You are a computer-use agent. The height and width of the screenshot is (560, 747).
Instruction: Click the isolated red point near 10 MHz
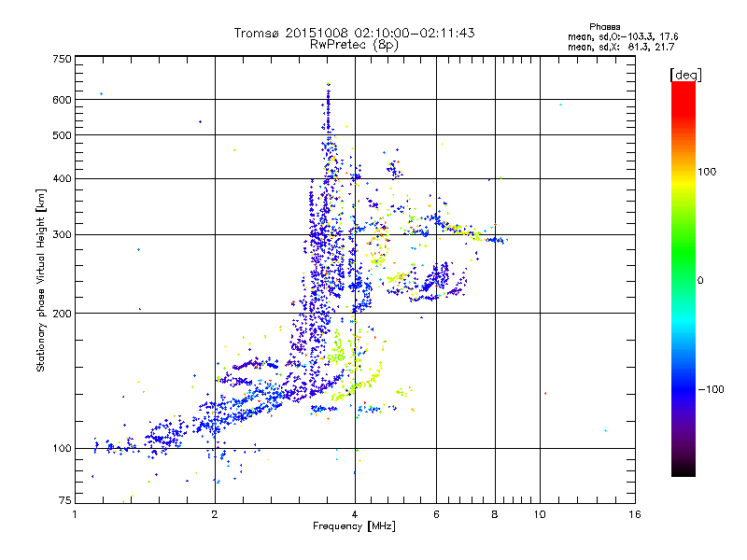tap(545, 393)
